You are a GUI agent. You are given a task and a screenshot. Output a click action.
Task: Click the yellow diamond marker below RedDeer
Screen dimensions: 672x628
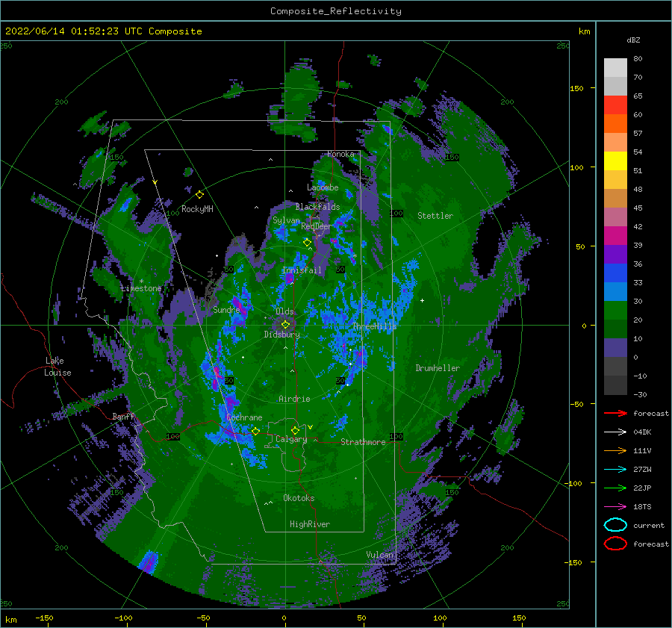[307, 243]
